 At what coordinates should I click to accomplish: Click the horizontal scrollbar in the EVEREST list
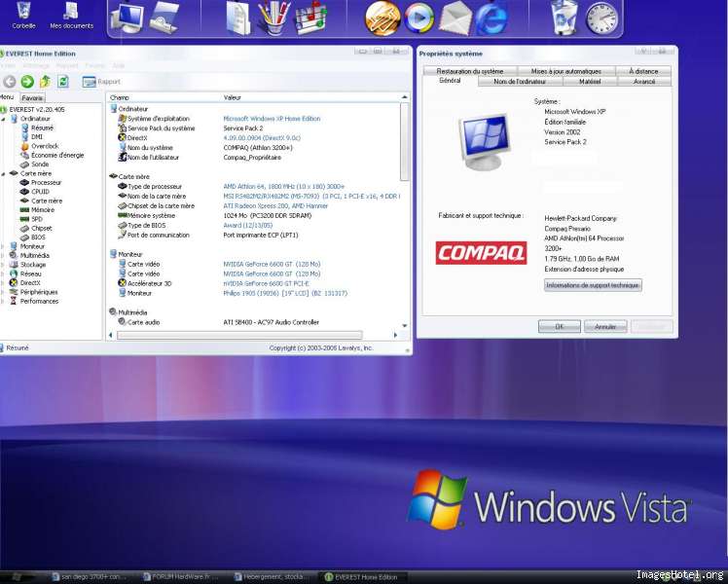[253, 335]
